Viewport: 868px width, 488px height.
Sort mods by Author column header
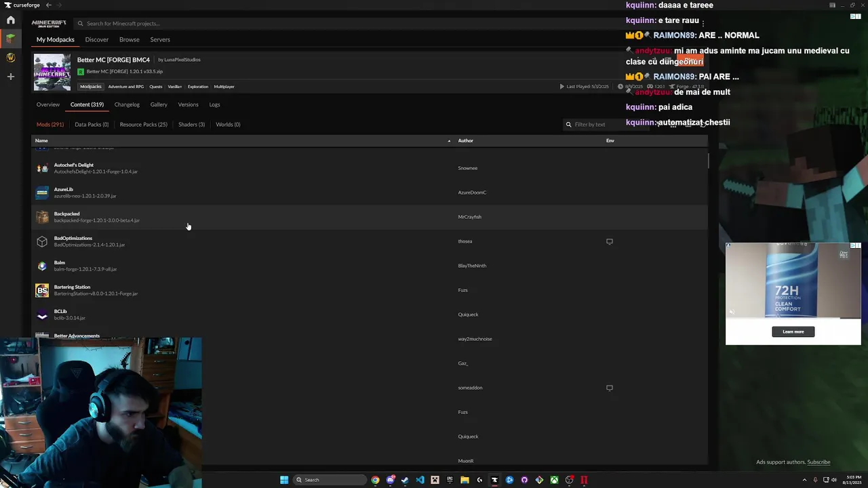pos(465,140)
